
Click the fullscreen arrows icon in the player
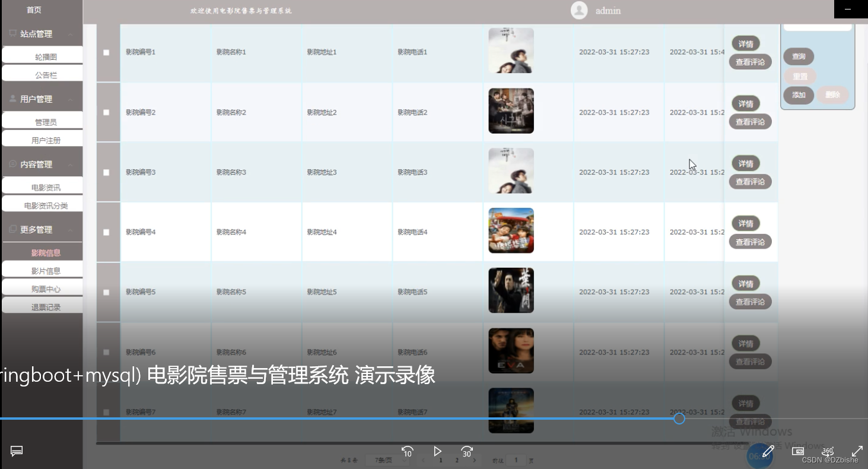857,451
